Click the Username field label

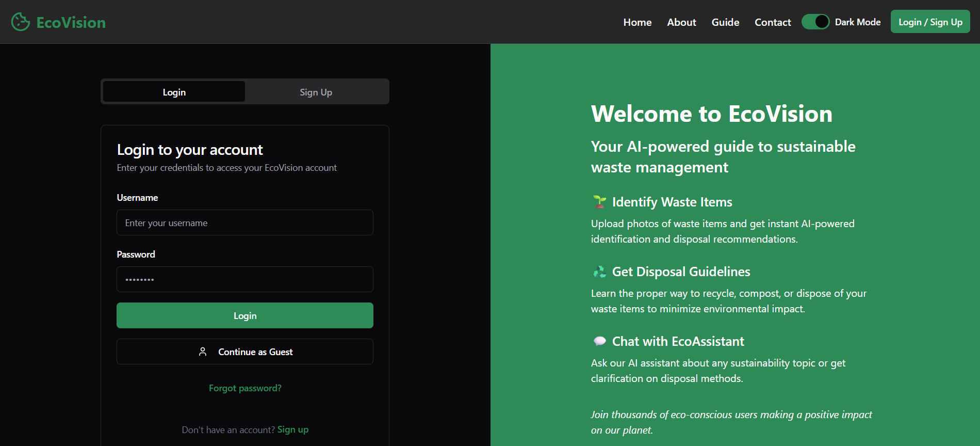(x=137, y=198)
